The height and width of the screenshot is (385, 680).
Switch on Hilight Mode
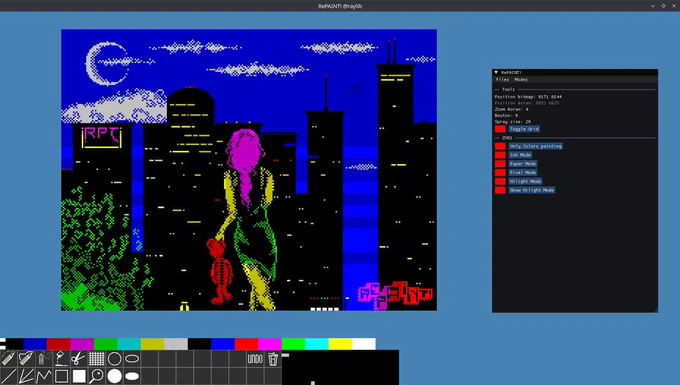tap(525, 181)
